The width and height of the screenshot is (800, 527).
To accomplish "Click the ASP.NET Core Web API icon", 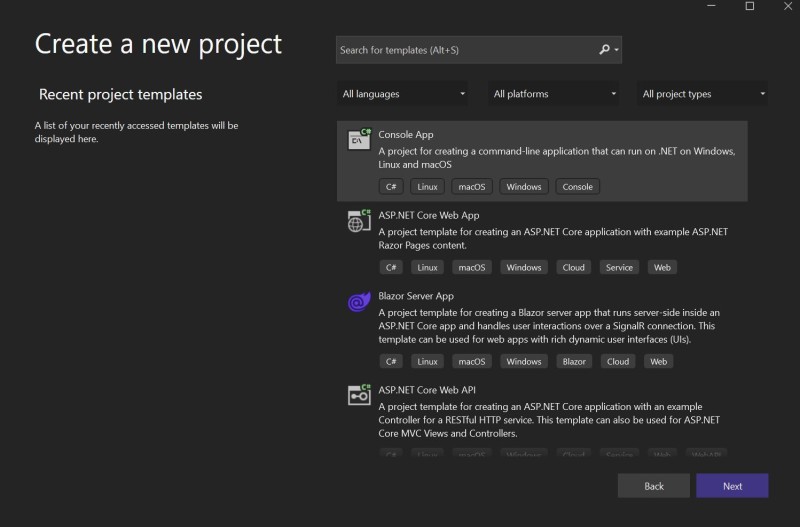I will tap(359, 395).
